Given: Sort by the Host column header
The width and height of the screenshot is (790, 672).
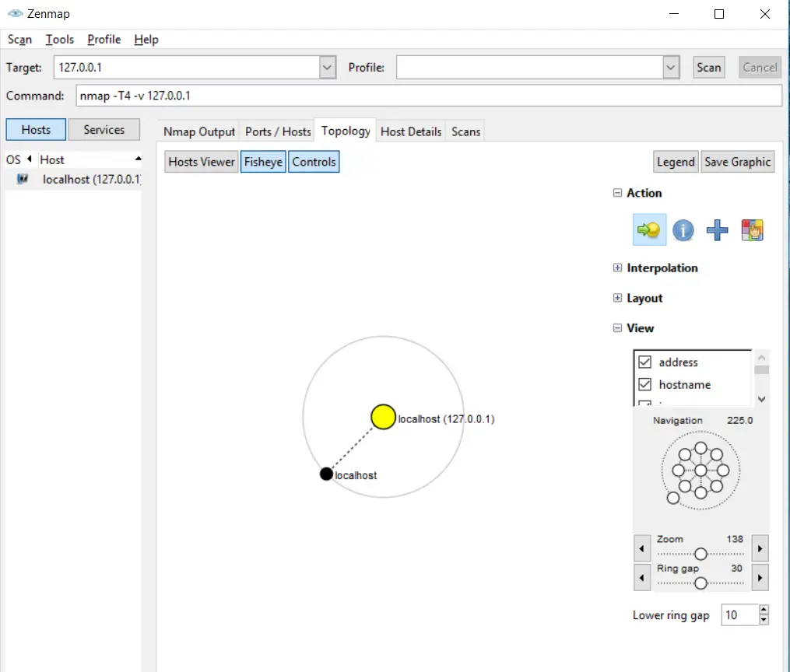Looking at the screenshot, I should tap(90, 159).
